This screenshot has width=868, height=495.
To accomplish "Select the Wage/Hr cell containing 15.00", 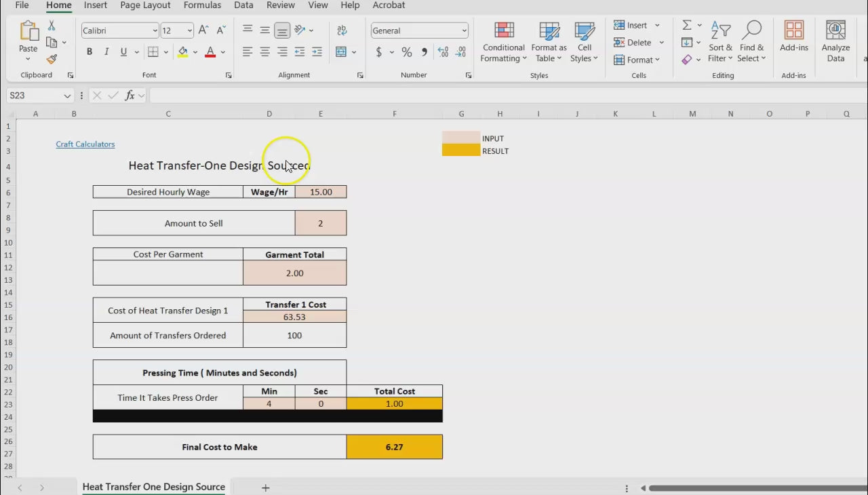I will pyautogui.click(x=321, y=192).
